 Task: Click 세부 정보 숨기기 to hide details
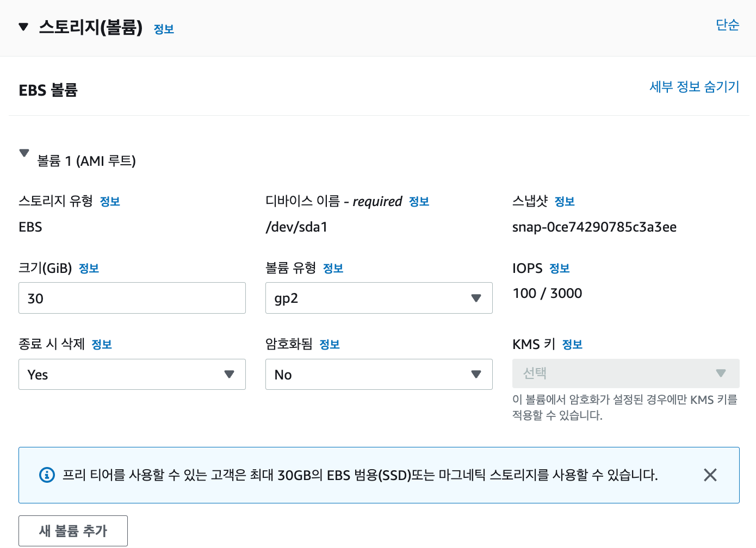click(694, 86)
